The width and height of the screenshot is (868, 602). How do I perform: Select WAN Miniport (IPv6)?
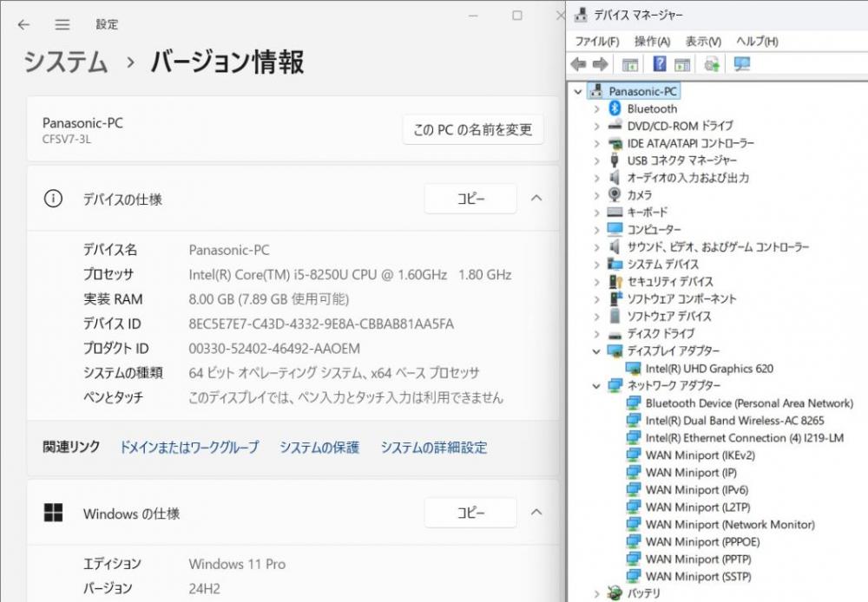coord(696,490)
